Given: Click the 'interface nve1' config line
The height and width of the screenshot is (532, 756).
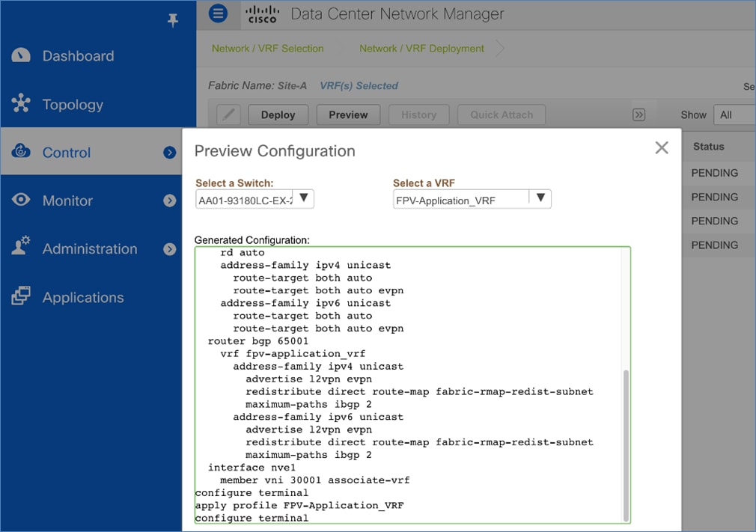Looking at the screenshot, I should [252, 468].
